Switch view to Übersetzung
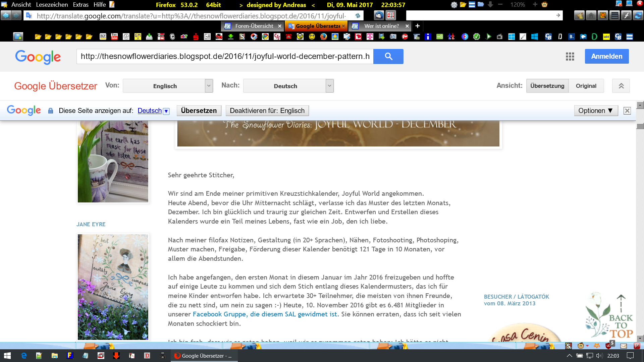 [547, 86]
